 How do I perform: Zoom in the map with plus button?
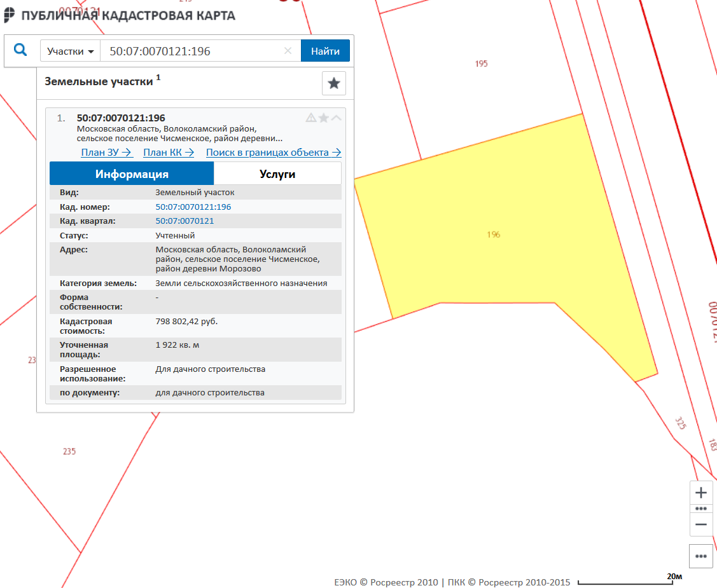tap(701, 493)
